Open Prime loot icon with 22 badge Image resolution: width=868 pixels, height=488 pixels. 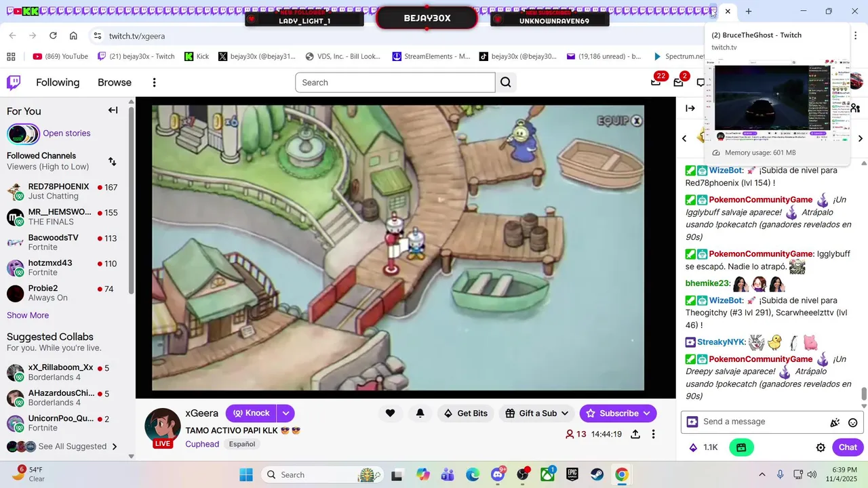[x=656, y=82]
